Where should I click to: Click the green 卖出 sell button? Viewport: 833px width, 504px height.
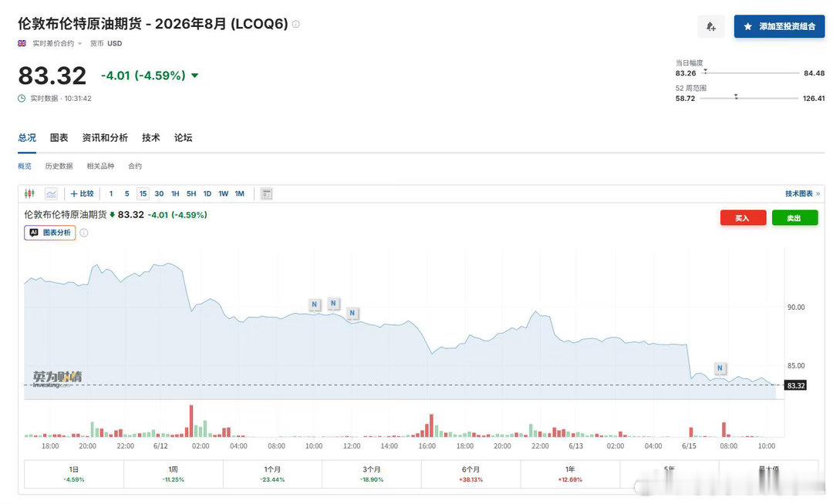coord(794,218)
